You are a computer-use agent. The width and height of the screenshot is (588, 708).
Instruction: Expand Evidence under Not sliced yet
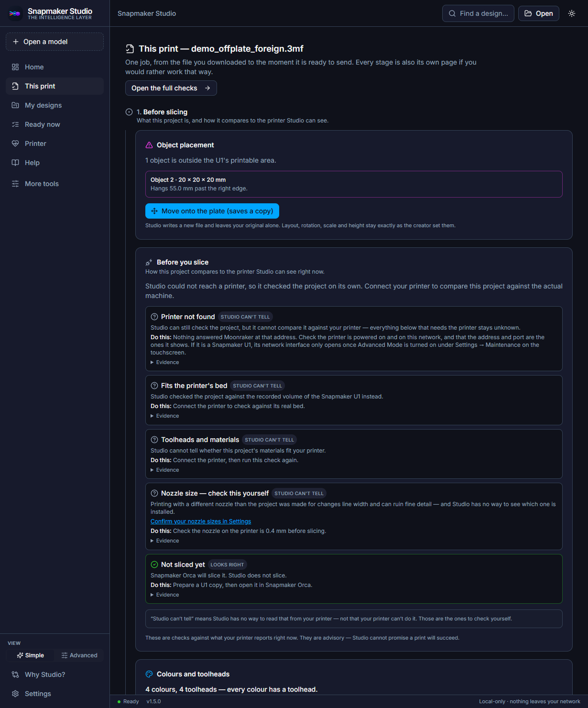pyautogui.click(x=165, y=595)
